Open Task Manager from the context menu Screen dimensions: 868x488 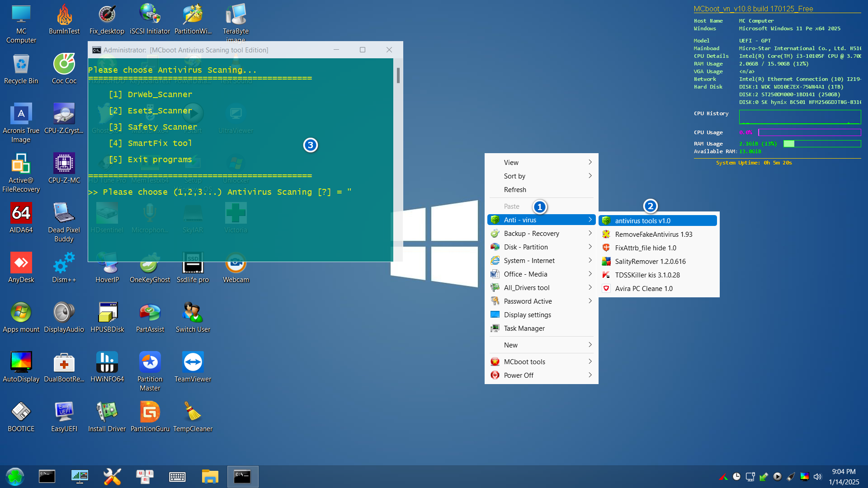(524, 328)
